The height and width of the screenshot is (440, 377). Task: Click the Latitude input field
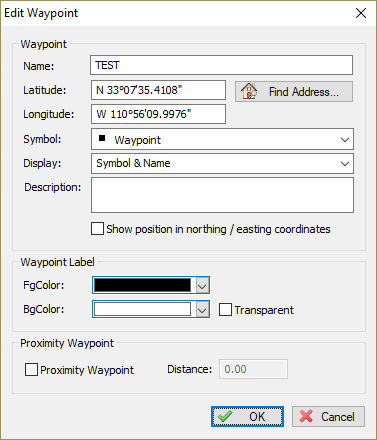coord(158,90)
